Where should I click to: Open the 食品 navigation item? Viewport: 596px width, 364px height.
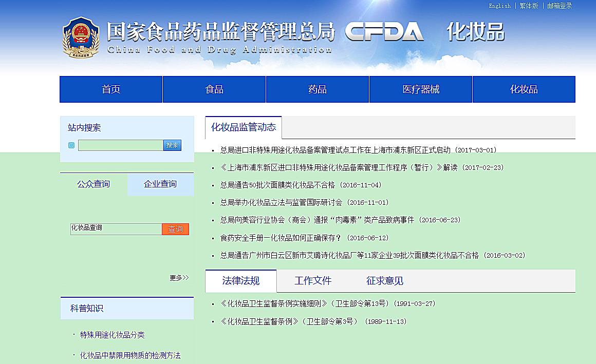coord(214,89)
